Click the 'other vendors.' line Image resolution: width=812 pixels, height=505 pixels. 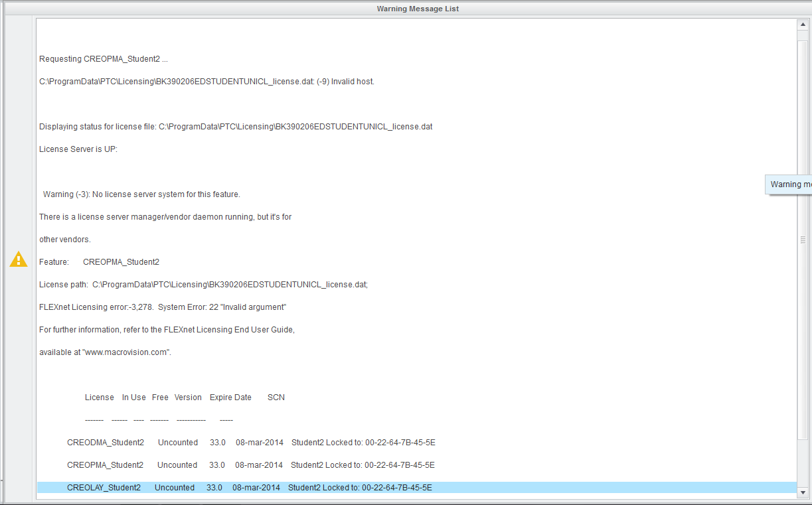[x=65, y=240]
